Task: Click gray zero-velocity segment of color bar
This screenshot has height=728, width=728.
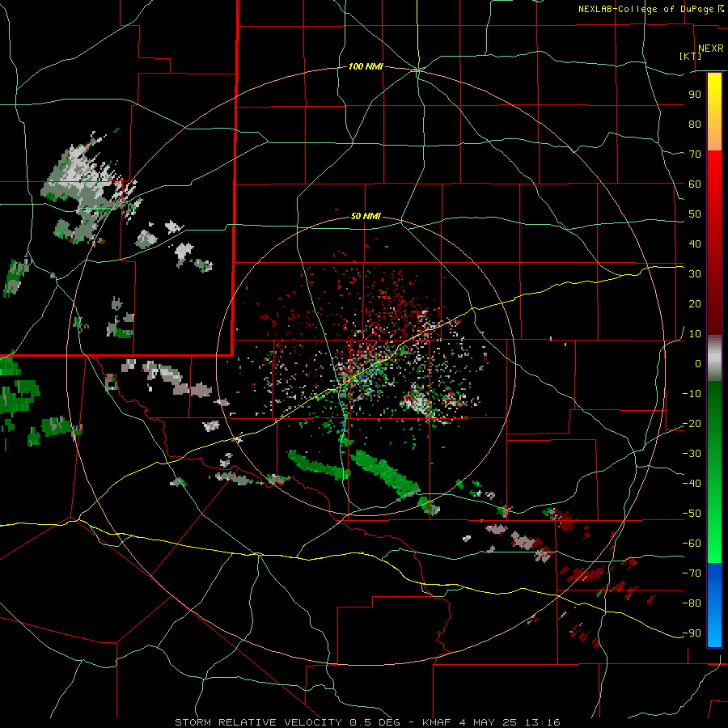Action: tap(714, 358)
